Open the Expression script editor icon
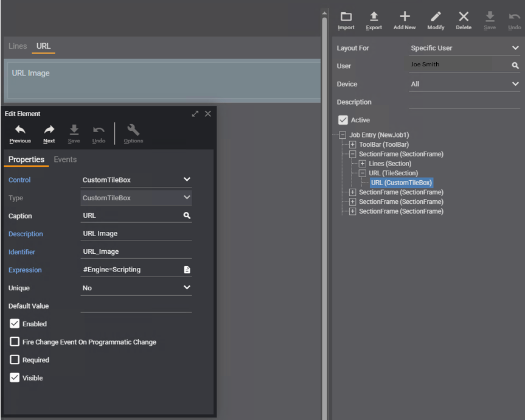The height and width of the screenshot is (420, 525). [x=187, y=270]
